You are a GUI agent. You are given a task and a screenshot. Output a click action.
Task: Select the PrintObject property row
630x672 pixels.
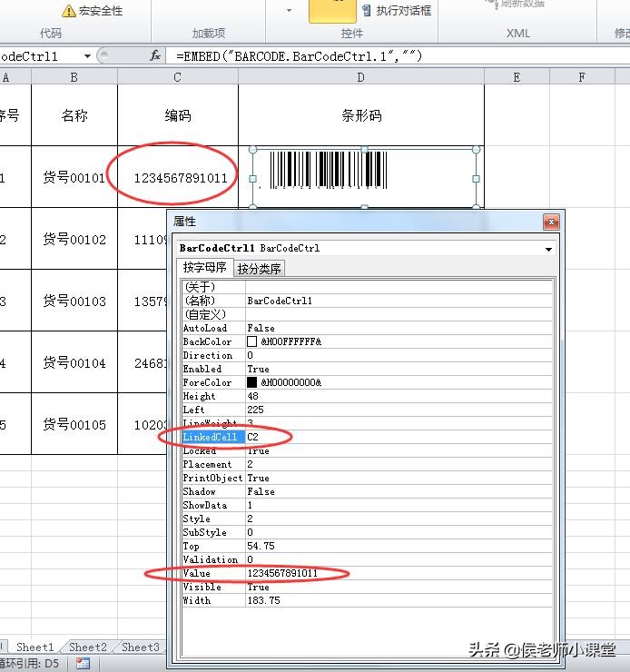(367, 478)
